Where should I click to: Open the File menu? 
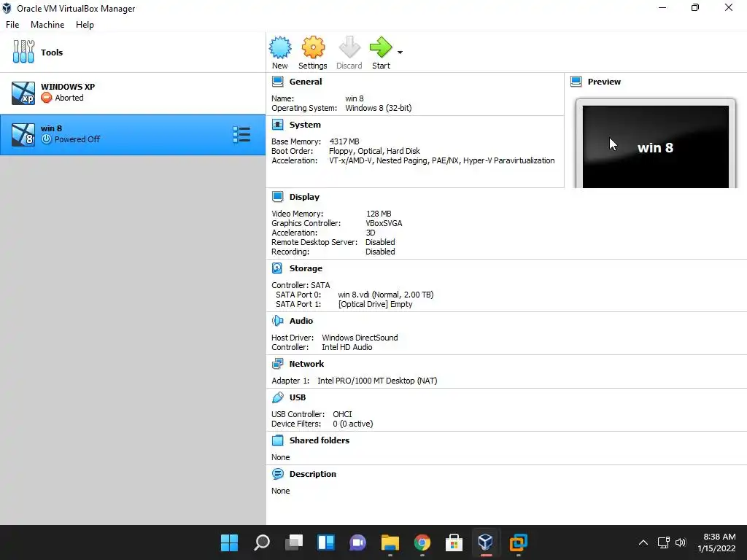point(12,25)
